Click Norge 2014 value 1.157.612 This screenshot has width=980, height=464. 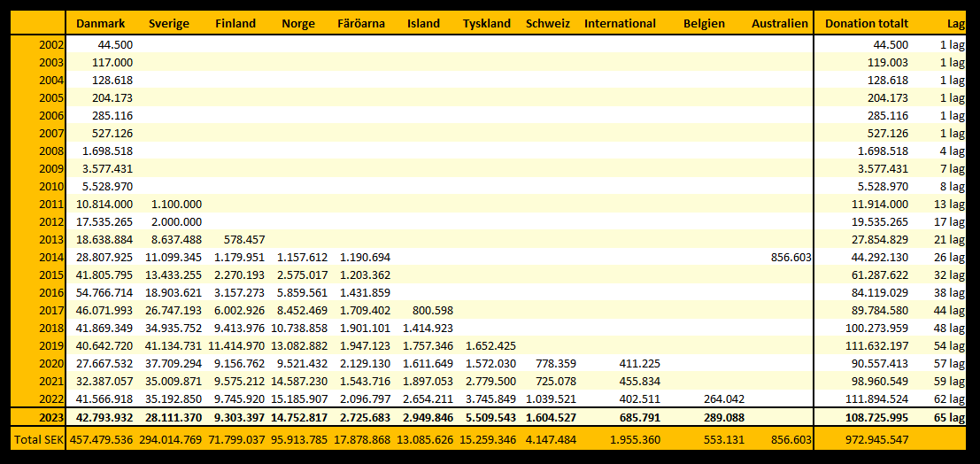(303, 257)
